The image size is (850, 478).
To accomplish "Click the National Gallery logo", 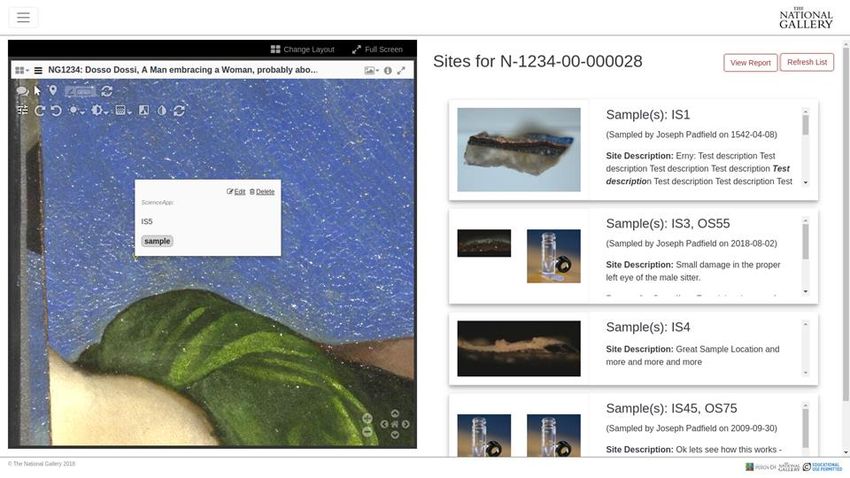I will pos(806,18).
